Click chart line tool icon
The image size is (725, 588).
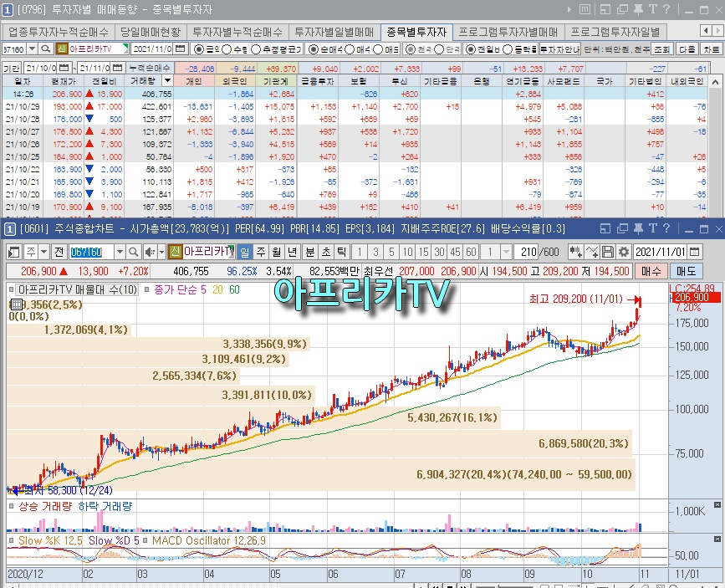(x=592, y=252)
